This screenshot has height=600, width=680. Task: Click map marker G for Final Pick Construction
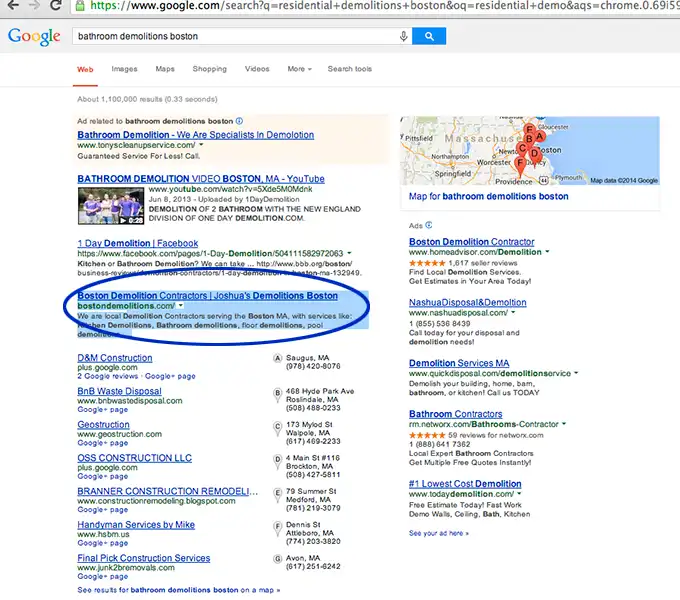(277, 559)
